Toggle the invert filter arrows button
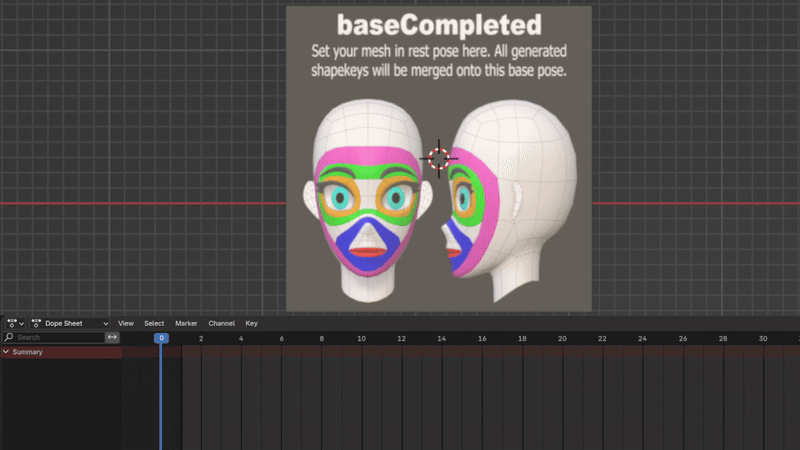800x450 pixels. (x=112, y=337)
